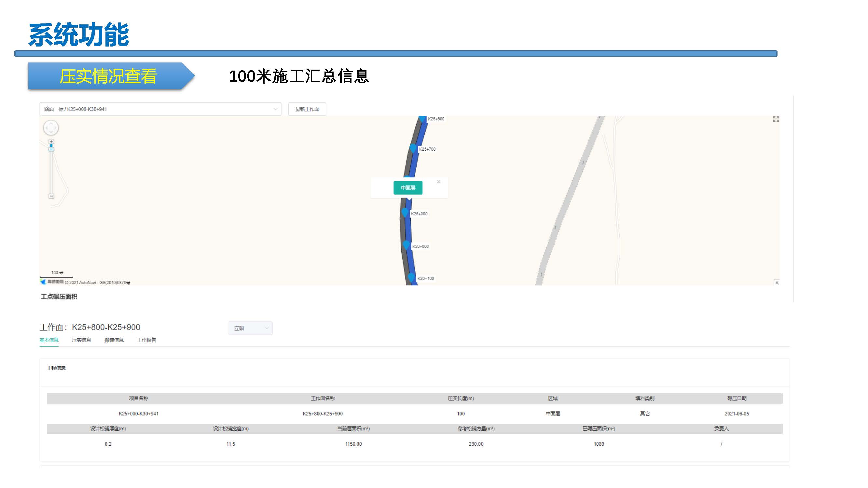Open the 左幅 side selector dropdown
Viewport: 868px width, 488px height.
(250, 328)
